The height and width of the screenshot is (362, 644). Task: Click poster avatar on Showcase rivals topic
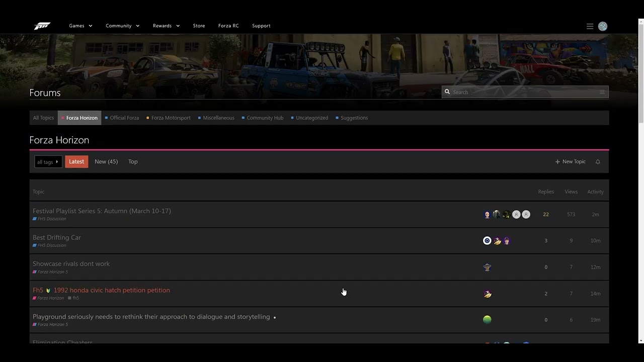(x=487, y=267)
